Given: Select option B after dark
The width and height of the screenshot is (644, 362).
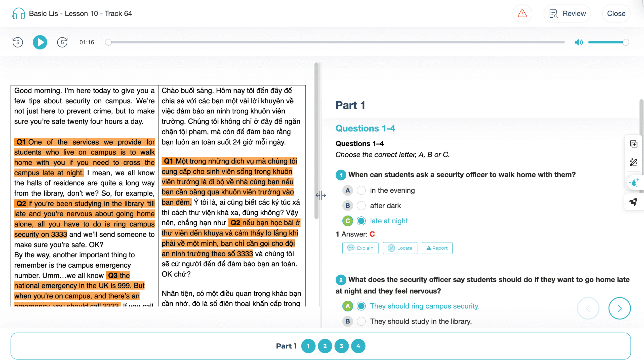Looking at the screenshot, I should coord(361,206).
